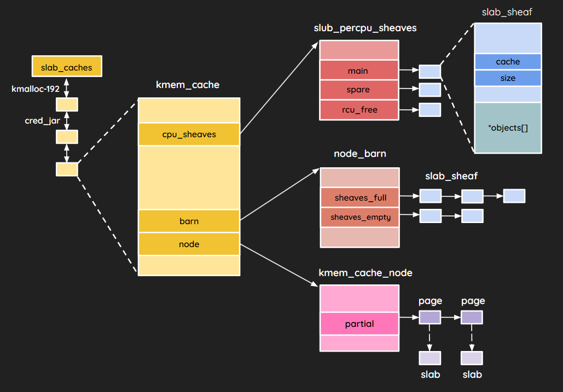Click the slab_sheaf label beside node_barn
The height and width of the screenshot is (392, 563).
coord(451,176)
